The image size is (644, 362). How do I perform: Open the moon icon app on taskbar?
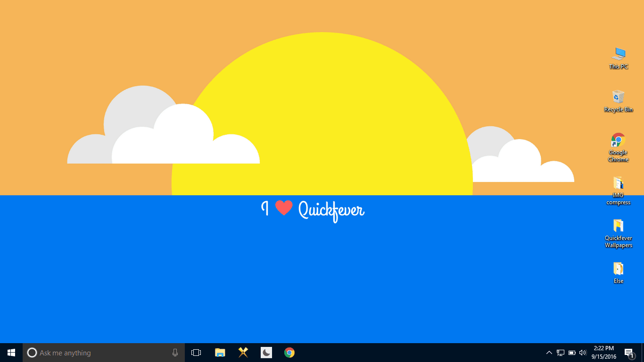coord(266,353)
